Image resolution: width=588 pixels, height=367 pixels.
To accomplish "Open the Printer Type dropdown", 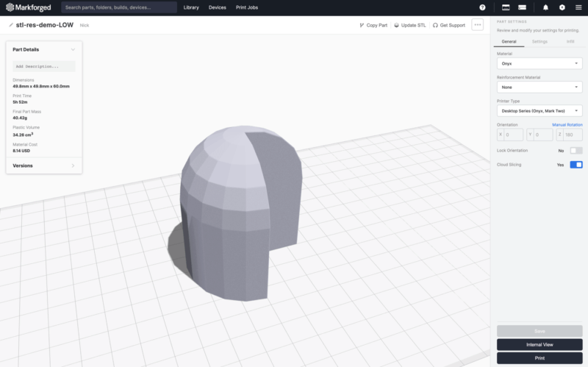I will pos(539,110).
